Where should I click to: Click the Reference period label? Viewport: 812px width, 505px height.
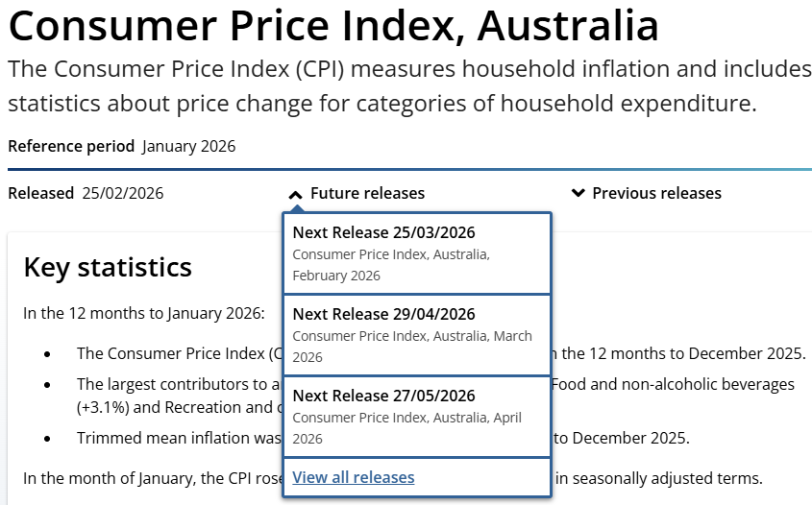71,147
